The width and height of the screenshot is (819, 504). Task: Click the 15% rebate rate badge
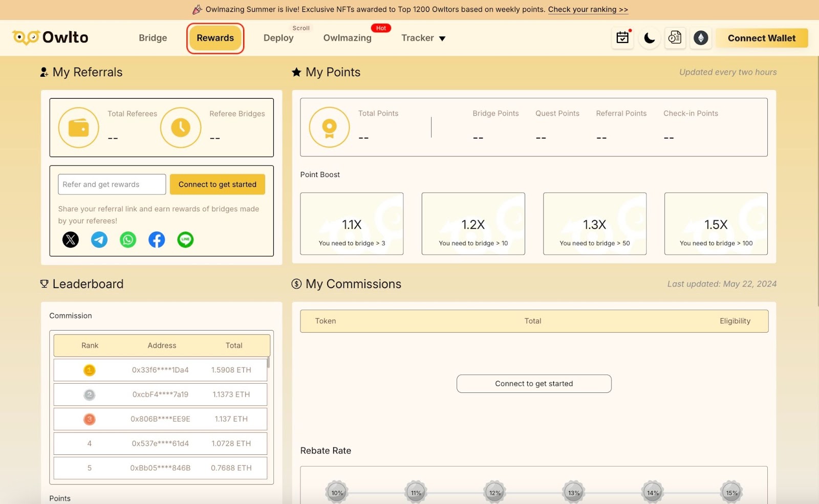732,493
